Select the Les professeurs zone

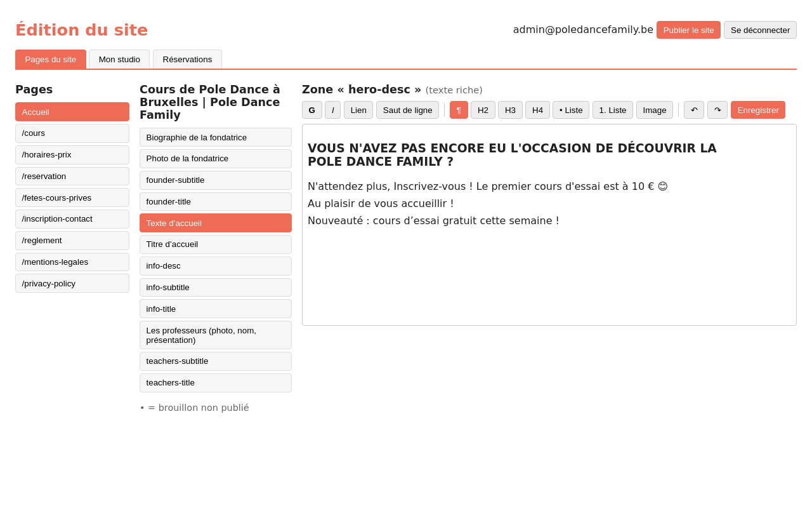[x=216, y=335]
